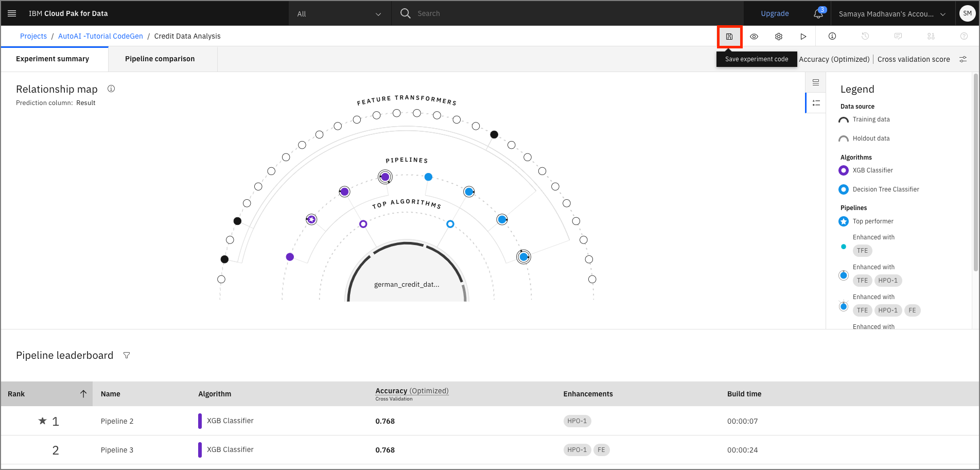Open the hamburger navigation menu
980x470 pixels.
tap(12, 13)
